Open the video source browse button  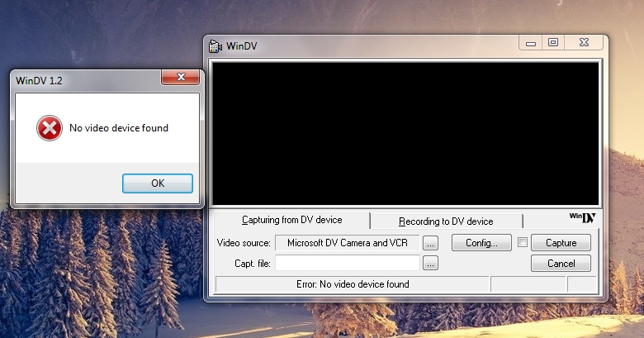pos(430,243)
